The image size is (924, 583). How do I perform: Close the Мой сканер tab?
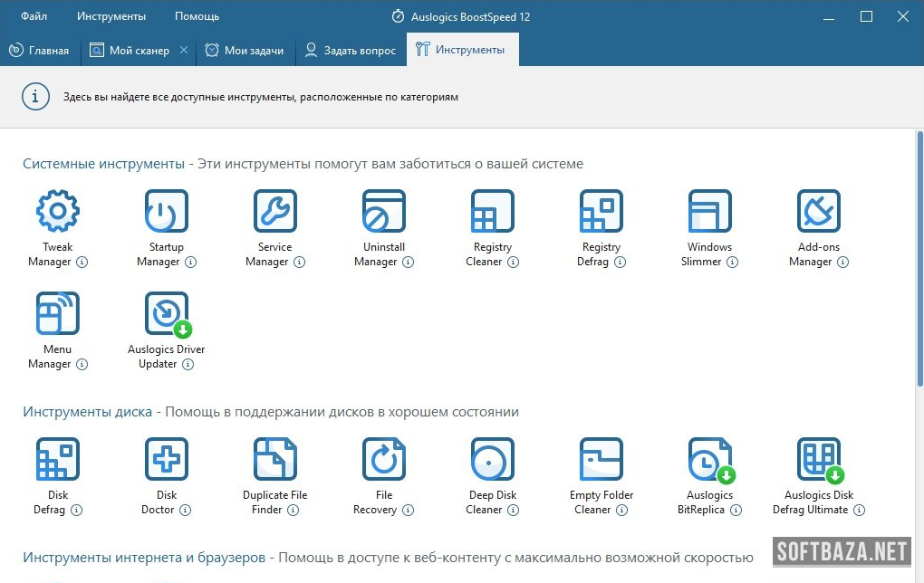184,51
